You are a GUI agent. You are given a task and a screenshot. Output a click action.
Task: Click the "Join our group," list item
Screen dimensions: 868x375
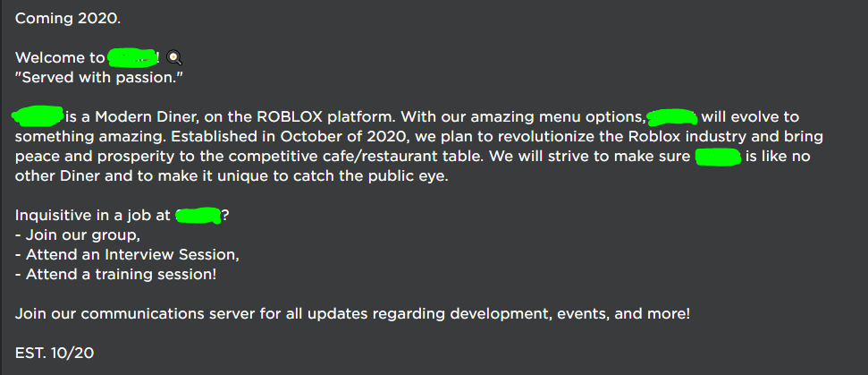tap(78, 235)
